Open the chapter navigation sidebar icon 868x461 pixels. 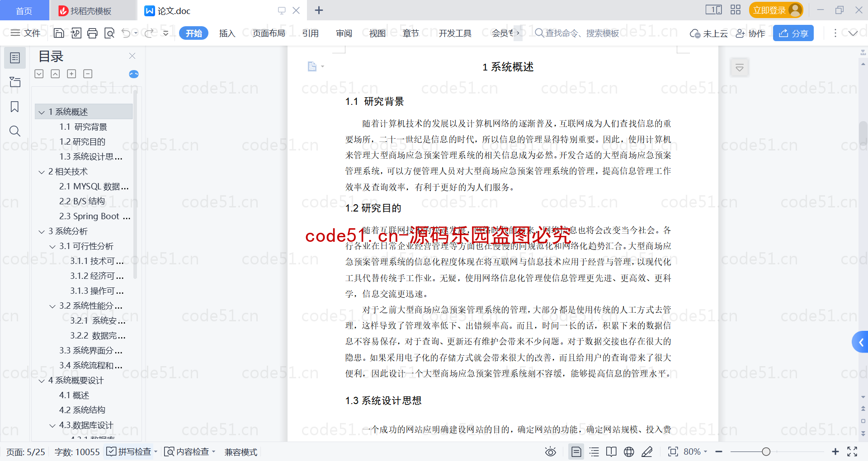click(x=15, y=82)
